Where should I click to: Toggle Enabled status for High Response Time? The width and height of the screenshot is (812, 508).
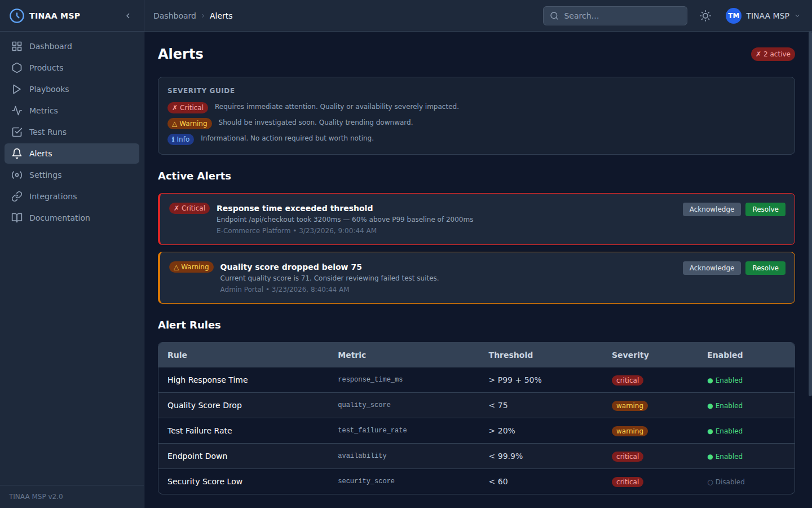(x=725, y=380)
